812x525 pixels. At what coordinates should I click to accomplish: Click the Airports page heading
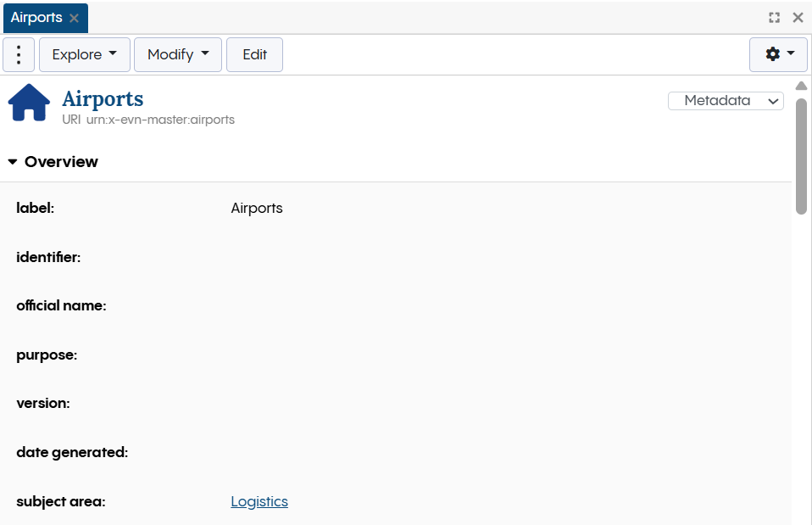[x=102, y=99]
